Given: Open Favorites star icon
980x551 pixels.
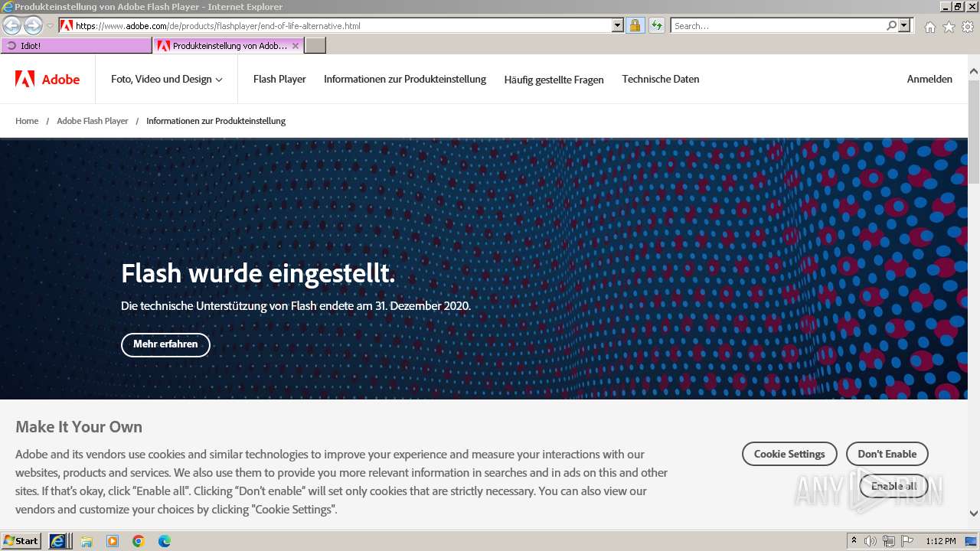Looking at the screenshot, I should [x=949, y=27].
